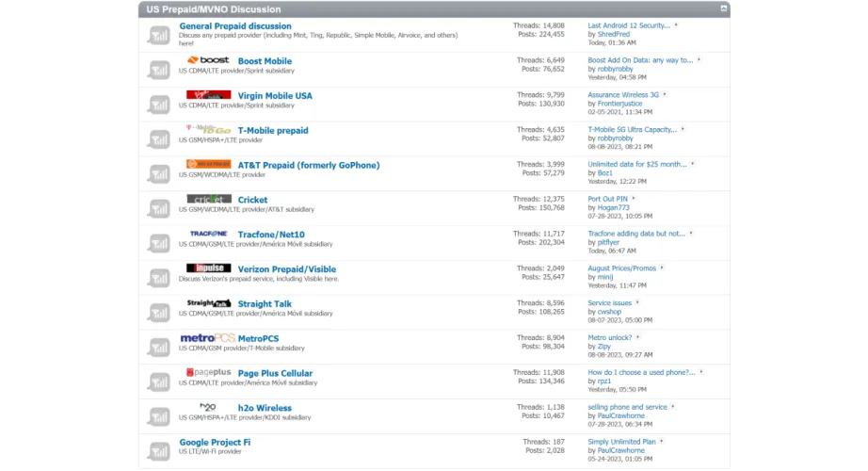
Task: Click the Cricket logo image
Action: (208, 200)
